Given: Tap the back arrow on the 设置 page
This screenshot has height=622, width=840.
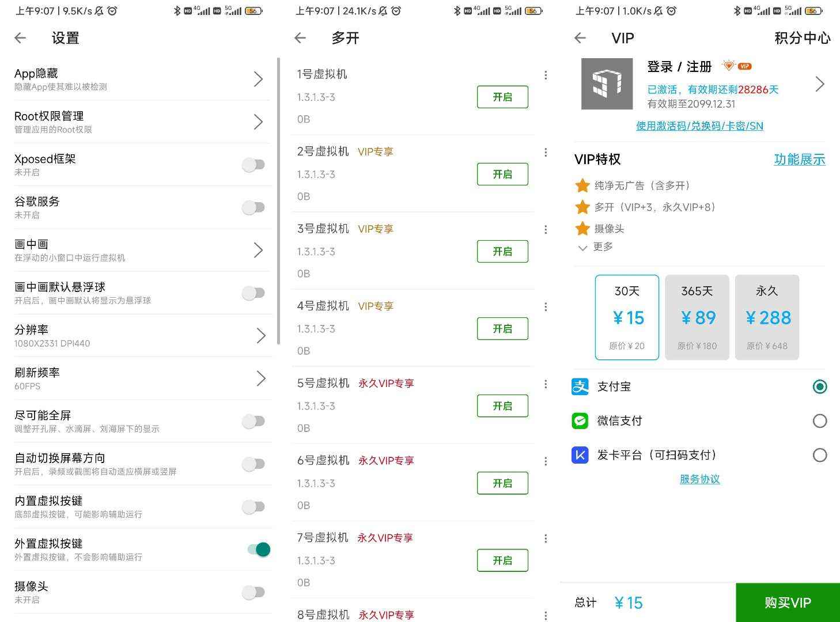Looking at the screenshot, I should (x=20, y=38).
